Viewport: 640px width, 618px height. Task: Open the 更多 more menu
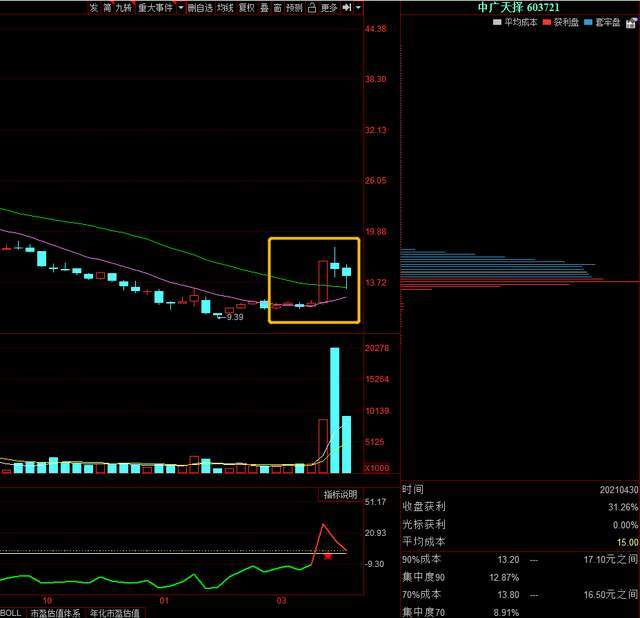(x=329, y=8)
